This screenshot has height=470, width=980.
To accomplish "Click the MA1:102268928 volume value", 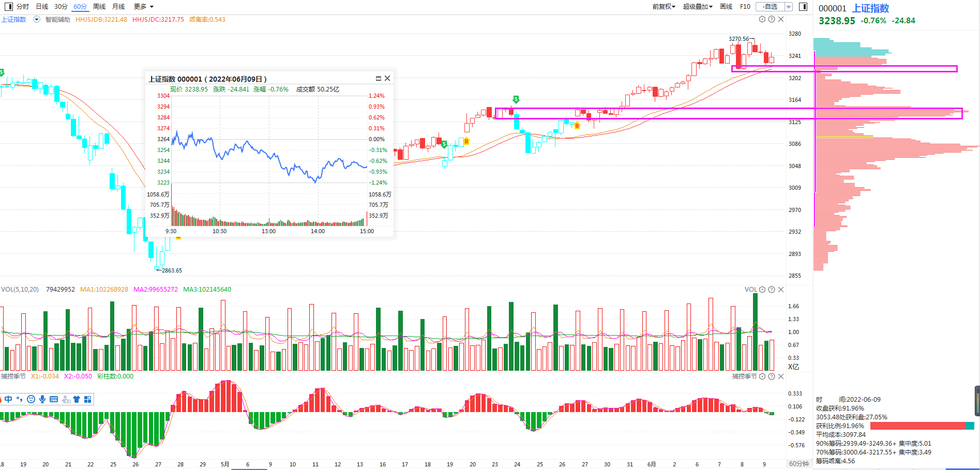I will (x=104, y=290).
